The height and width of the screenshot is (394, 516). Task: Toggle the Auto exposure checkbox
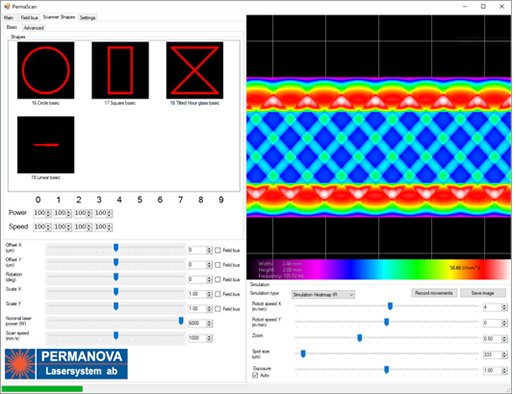point(255,375)
